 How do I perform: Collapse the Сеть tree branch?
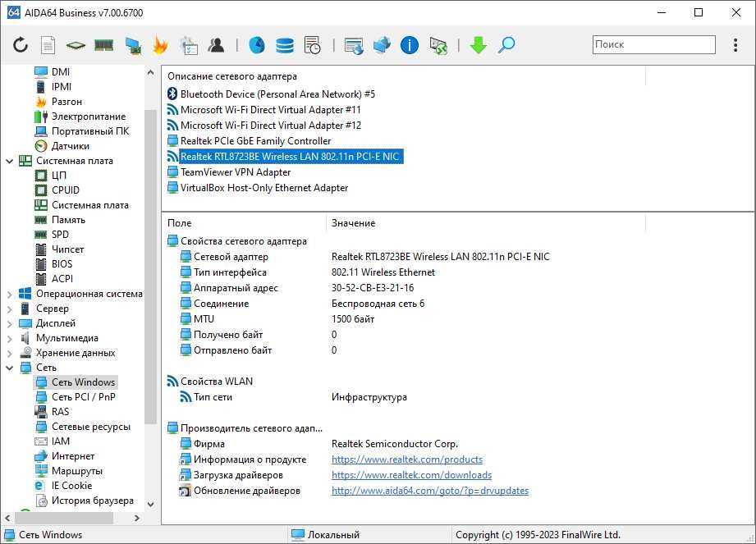[10, 368]
